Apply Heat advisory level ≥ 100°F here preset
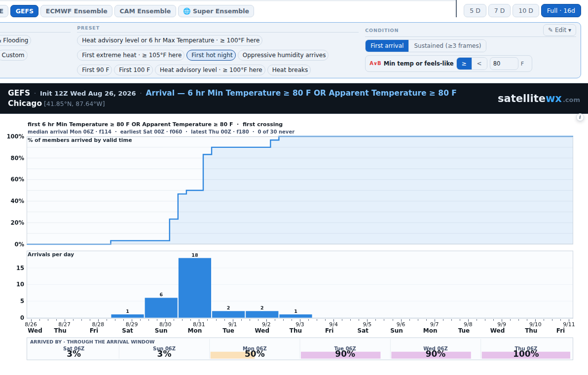The height and width of the screenshot is (375, 588). (x=210, y=69)
